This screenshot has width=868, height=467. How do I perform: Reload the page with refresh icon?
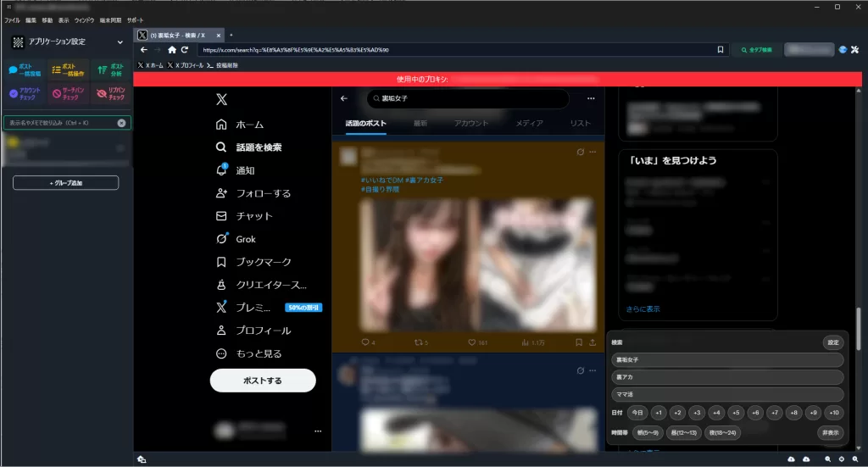click(185, 50)
